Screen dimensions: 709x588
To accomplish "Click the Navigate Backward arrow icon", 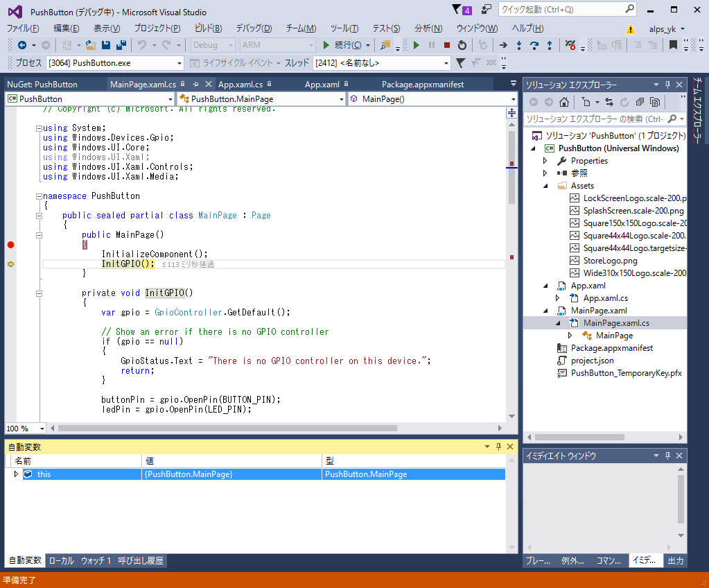I will [x=21, y=45].
